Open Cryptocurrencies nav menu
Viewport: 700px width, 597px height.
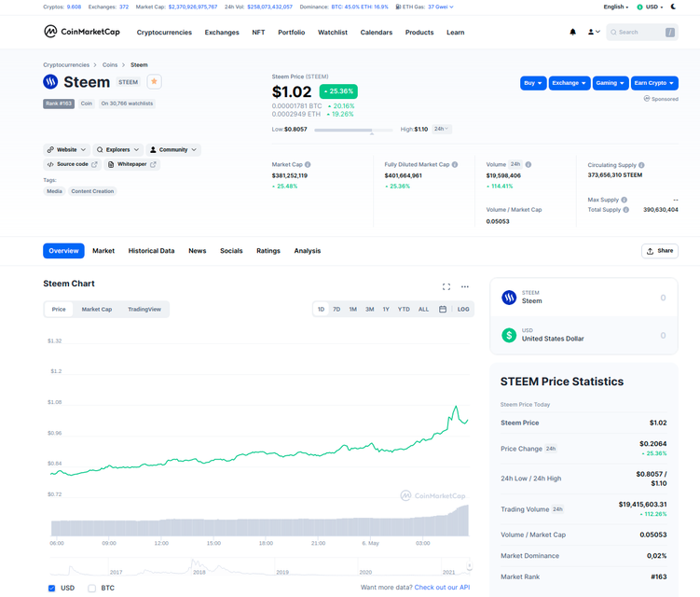tap(164, 32)
